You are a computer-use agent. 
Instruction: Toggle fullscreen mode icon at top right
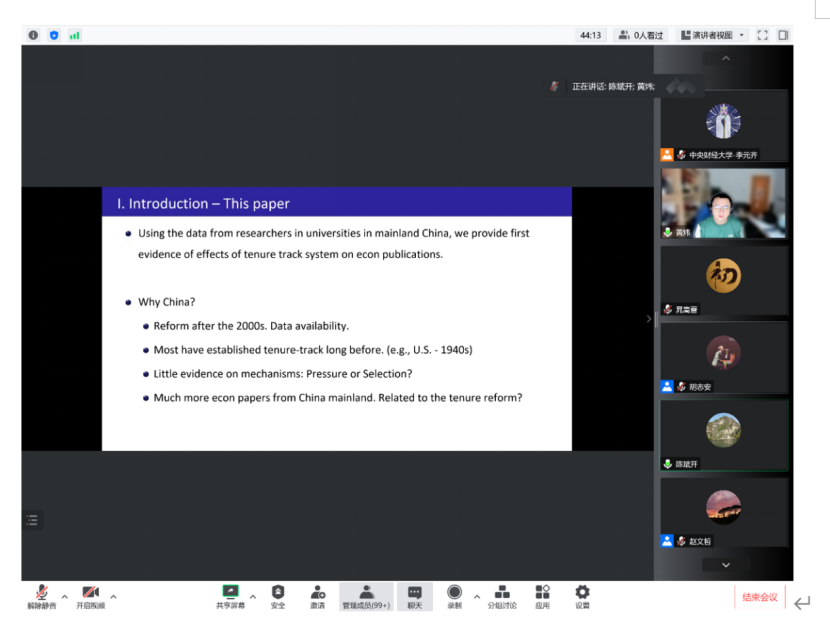[762, 35]
